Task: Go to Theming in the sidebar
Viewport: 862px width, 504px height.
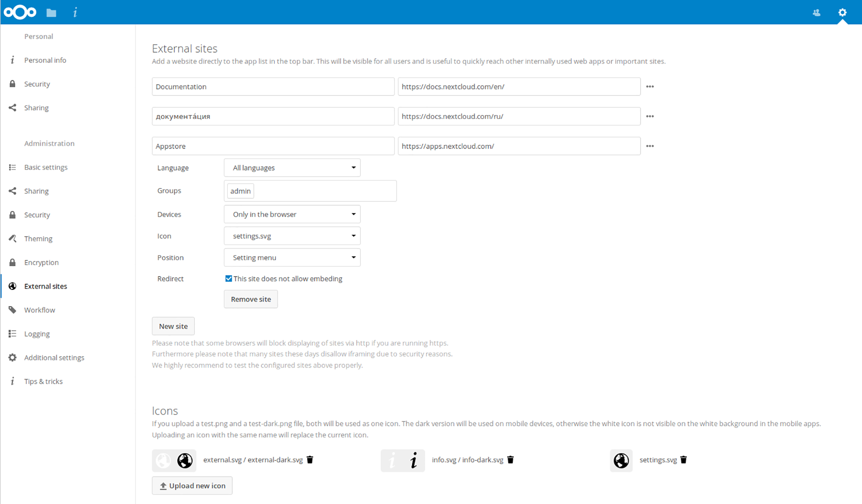Action: [x=38, y=239]
